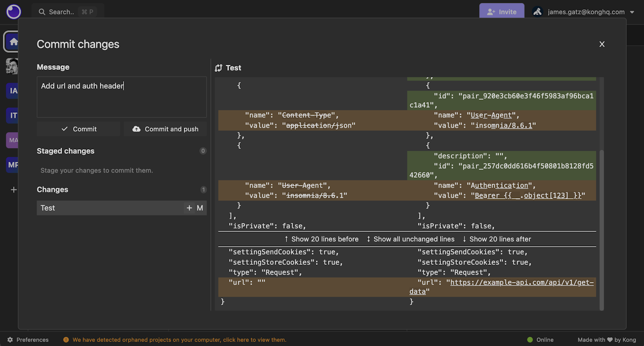Click the user avatar thumbnail in sidebar
644x346 pixels.
coord(12,66)
